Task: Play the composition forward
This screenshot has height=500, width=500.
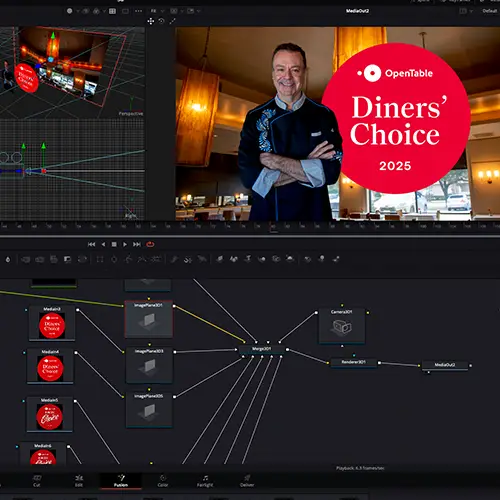Action: 125,244
